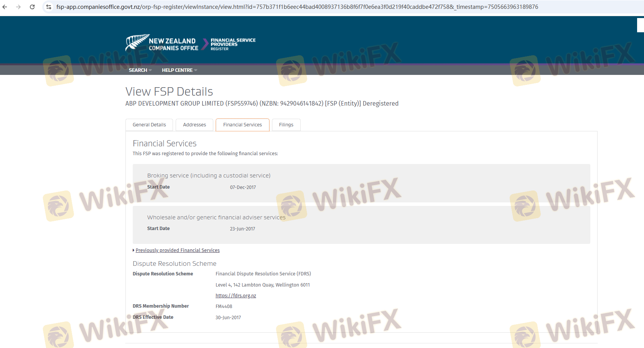Expand the arrow next to HELP CENTRE

[196, 70]
